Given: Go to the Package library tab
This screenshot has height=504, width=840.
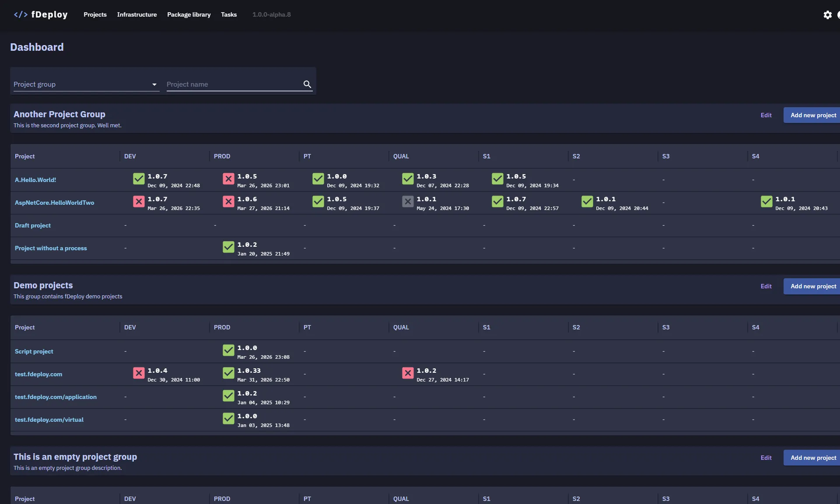Looking at the screenshot, I should pos(189,14).
